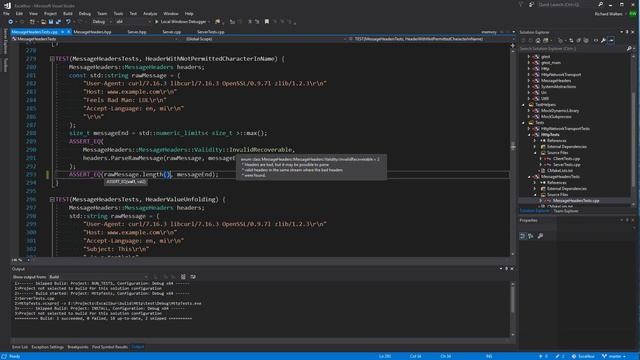Collapse HeaderValueUnfolding test block

[x=52, y=200]
